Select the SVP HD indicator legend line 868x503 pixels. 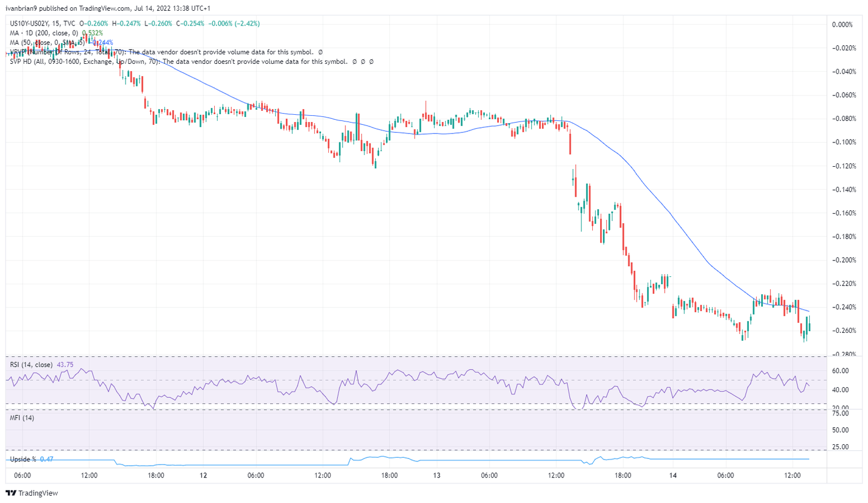point(191,62)
